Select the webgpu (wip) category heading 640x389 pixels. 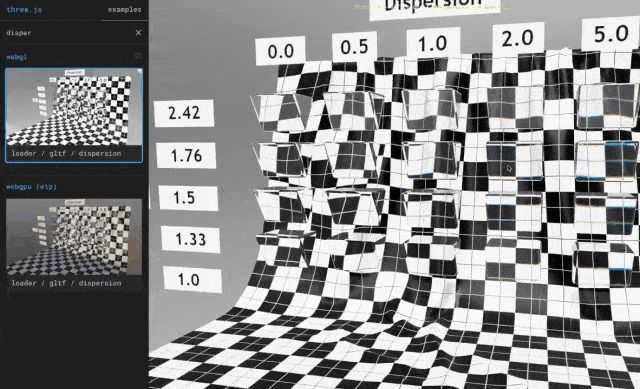tap(31, 187)
